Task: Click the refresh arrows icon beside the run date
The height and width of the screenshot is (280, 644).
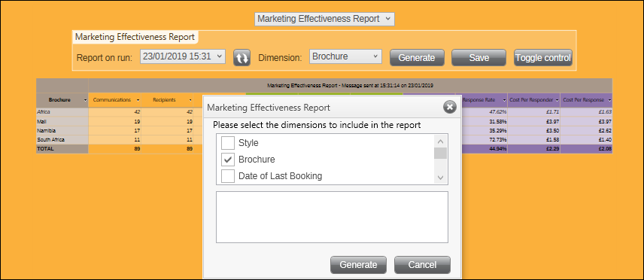Action: [x=242, y=57]
